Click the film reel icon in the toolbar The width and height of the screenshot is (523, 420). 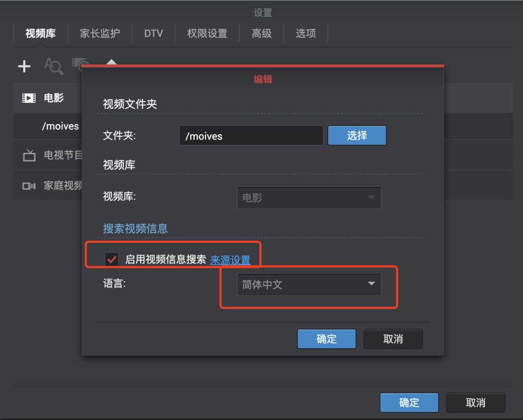click(80, 65)
